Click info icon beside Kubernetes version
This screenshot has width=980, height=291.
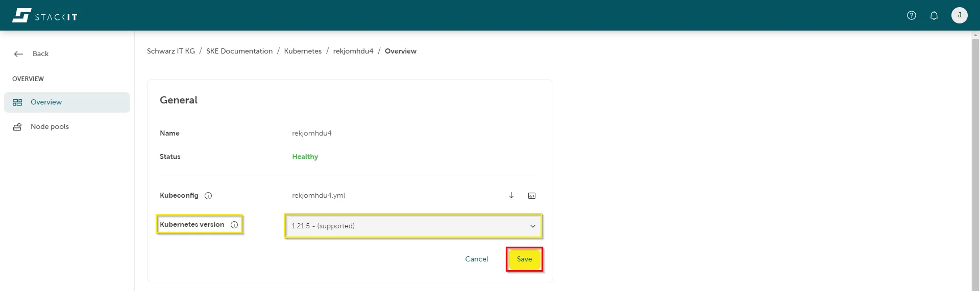tap(234, 225)
